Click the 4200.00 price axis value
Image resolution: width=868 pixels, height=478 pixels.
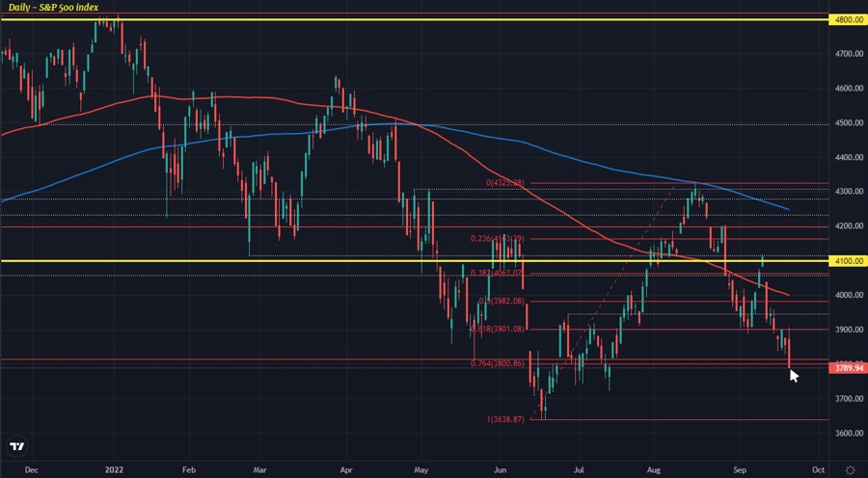click(851, 226)
